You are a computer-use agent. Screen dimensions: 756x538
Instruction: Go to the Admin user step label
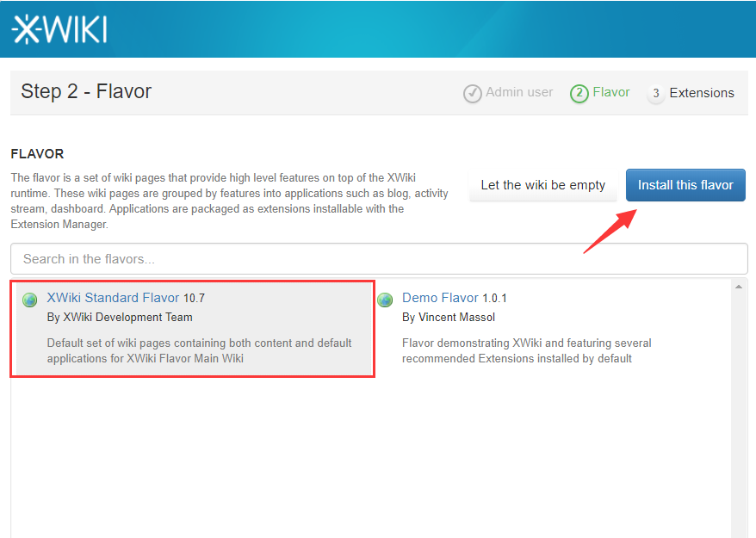519,92
